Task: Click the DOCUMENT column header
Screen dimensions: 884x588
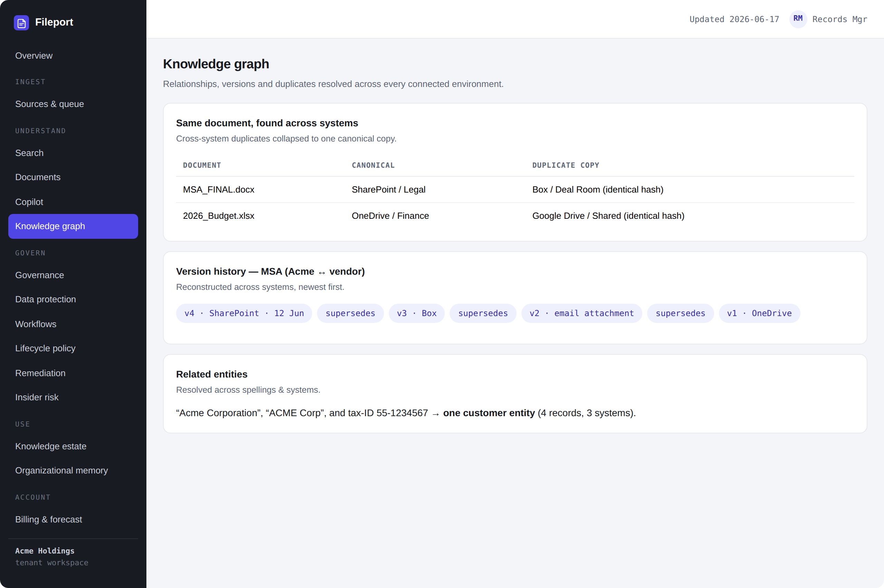Action: point(202,165)
